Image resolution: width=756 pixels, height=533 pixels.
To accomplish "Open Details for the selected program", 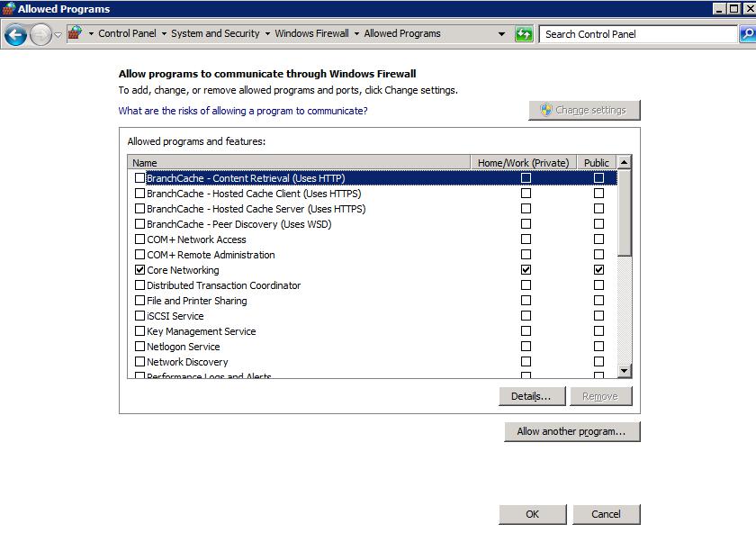I will (532, 396).
